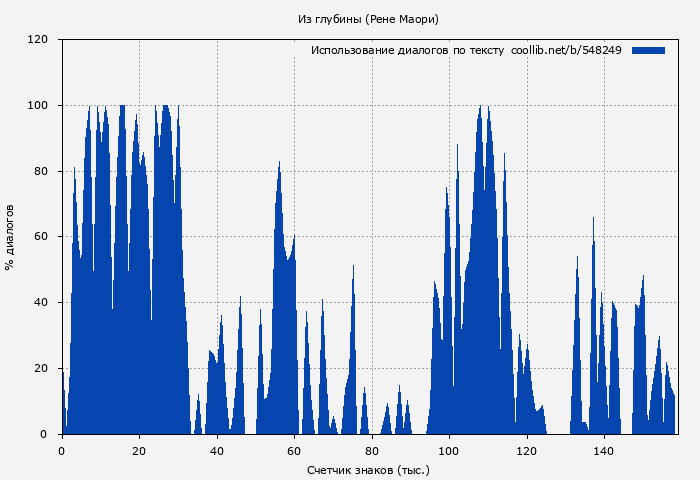Select the 80 tick on the horizontal axis
This screenshot has height=480, width=700.
click(372, 451)
